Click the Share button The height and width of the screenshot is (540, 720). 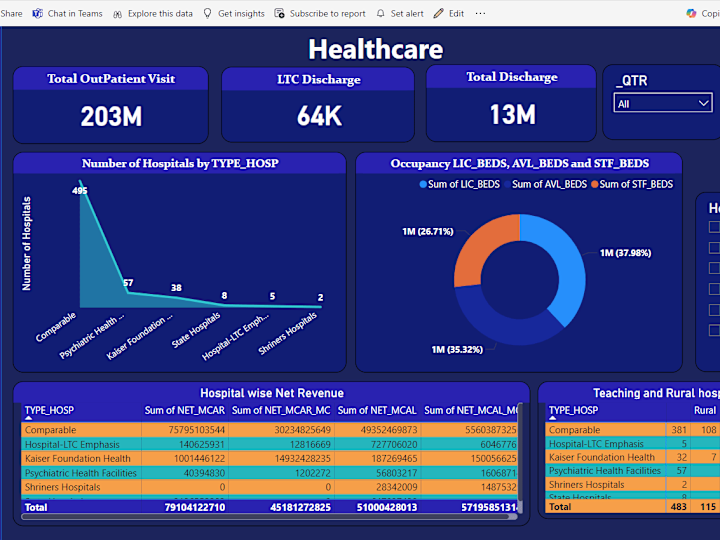[x=11, y=14]
